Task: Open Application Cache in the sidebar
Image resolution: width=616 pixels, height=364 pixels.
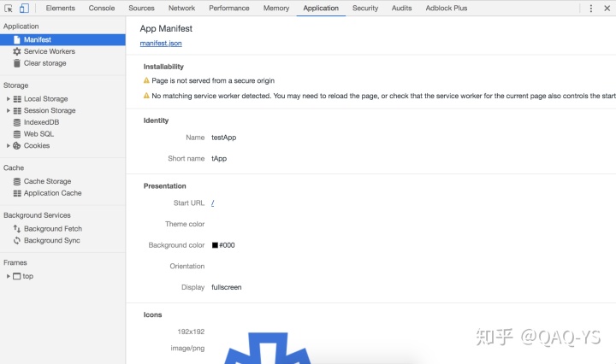Action: tap(53, 193)
